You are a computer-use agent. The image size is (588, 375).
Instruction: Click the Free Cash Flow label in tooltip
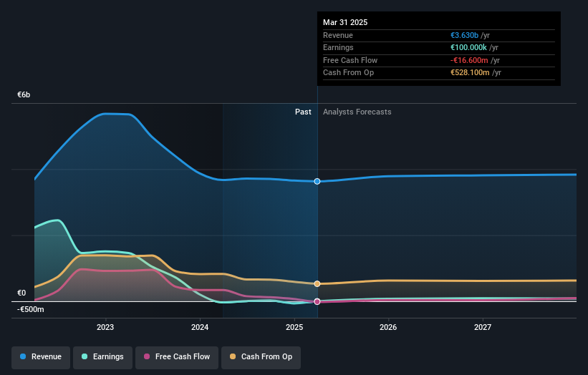(350, 60)
